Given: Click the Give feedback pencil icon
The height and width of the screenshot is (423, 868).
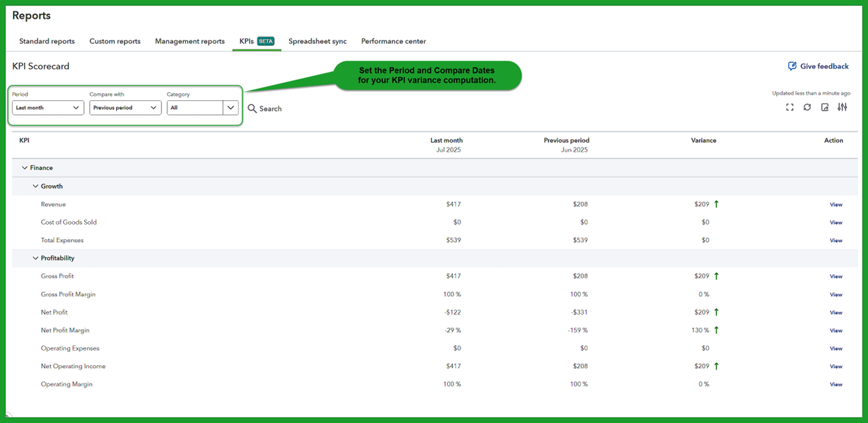Looking at the screenshot, I should tap(792, 65).
